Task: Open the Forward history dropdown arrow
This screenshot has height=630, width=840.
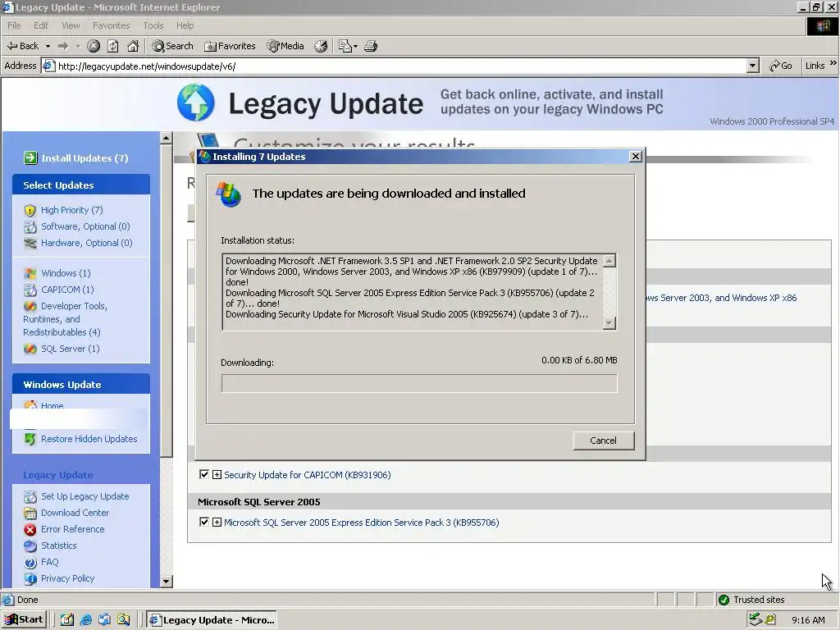Action: coord(78,46)
